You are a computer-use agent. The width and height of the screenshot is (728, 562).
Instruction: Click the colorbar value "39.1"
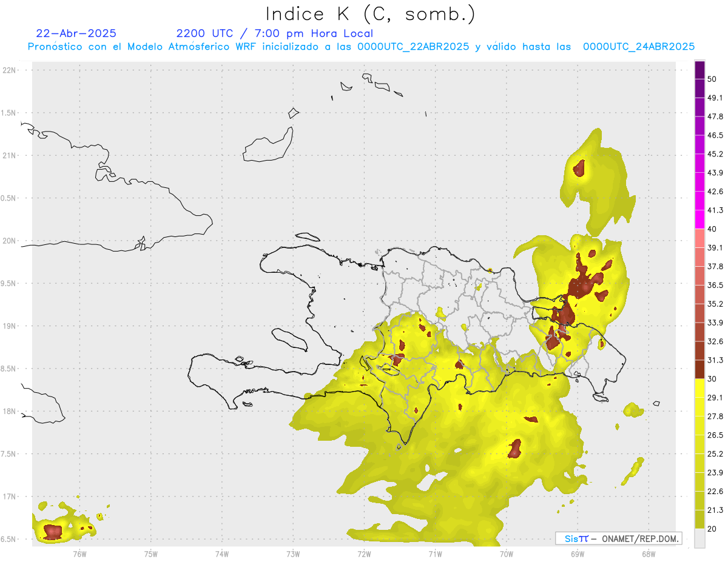pyautogui.click(x=715, y=247)
